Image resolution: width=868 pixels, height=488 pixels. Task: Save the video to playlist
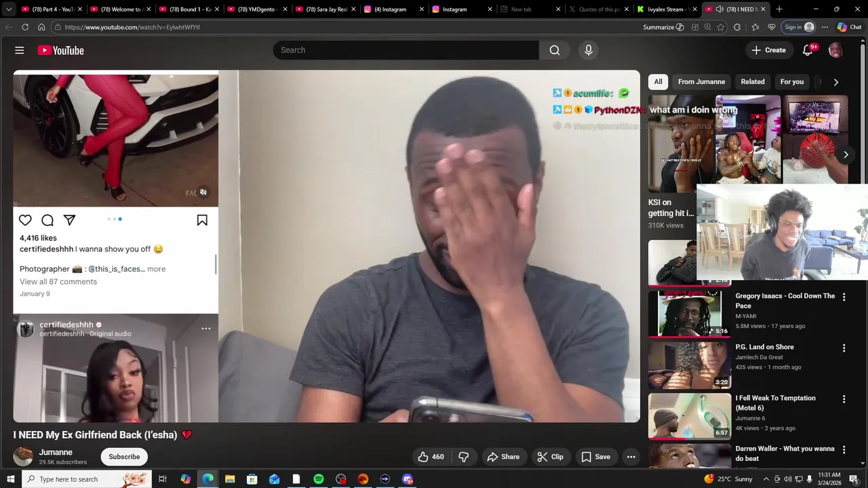595,457
